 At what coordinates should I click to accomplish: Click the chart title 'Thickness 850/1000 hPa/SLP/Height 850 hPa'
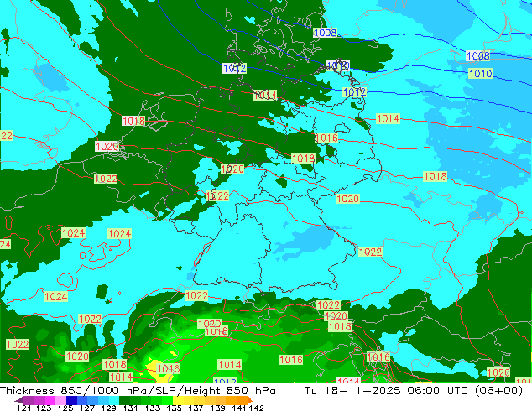tap(138, 391)
